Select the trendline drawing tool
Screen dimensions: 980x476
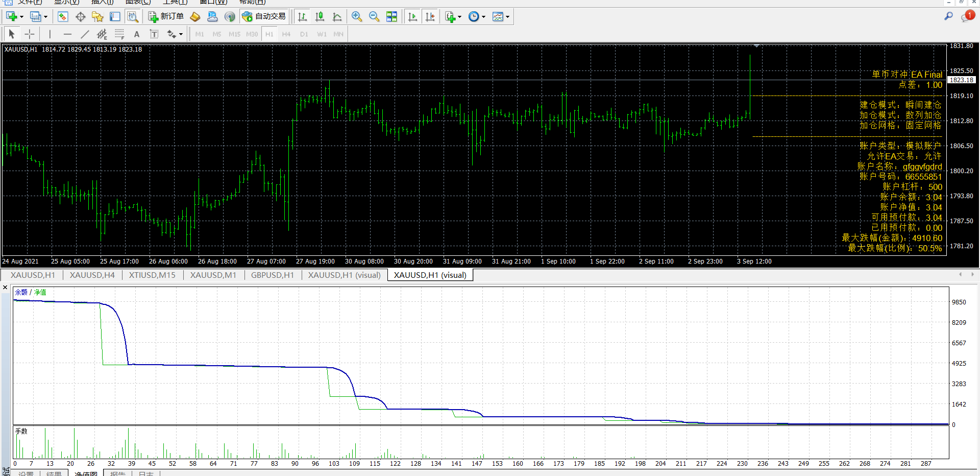click(x=85, y=34)
